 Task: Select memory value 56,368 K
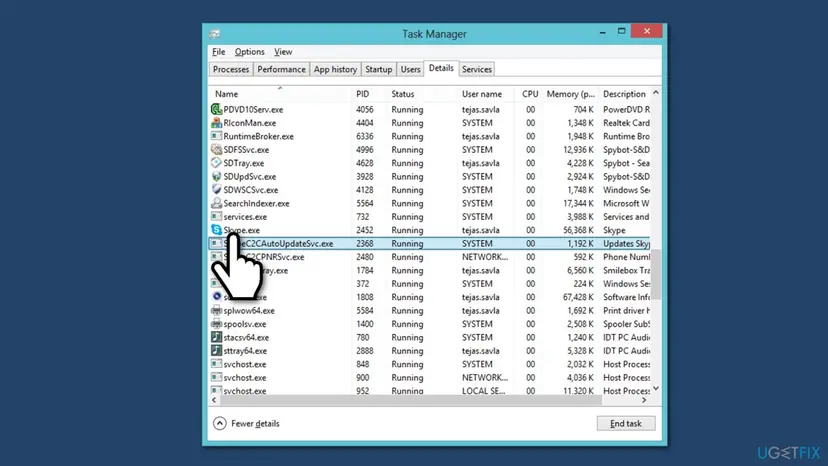(578, 230)
